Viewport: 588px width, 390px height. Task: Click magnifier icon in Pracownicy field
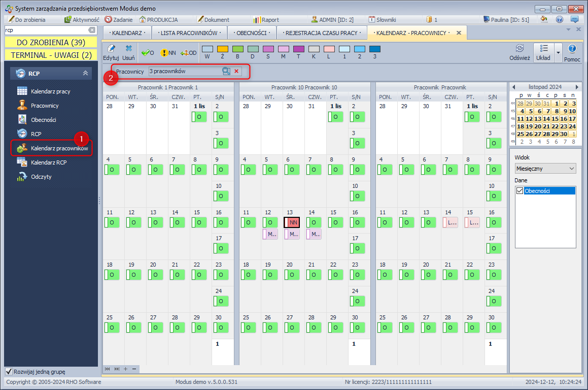tap(226, 72)
